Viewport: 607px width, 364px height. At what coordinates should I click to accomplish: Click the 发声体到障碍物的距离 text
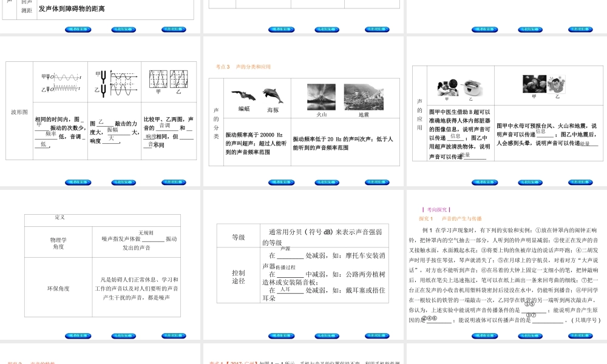(x=72, y=8)
